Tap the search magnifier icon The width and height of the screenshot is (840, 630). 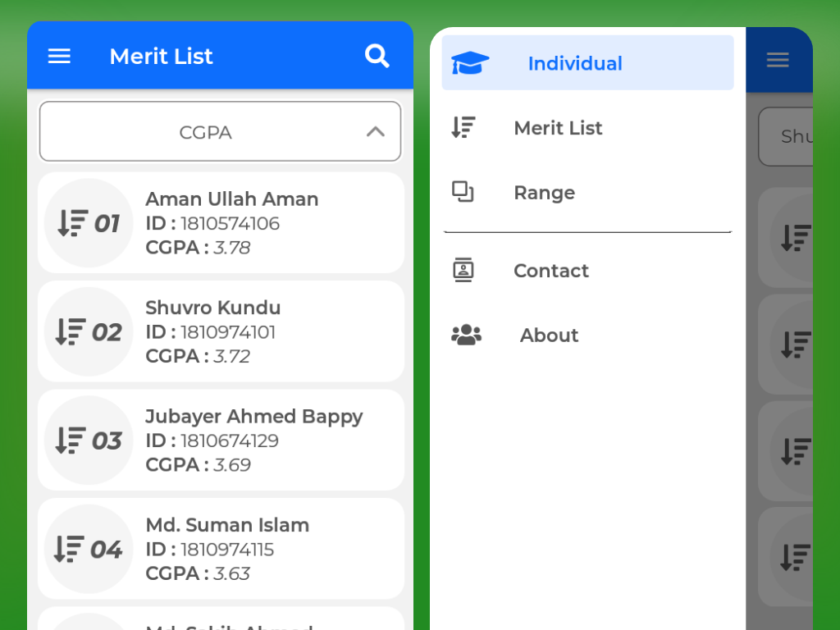377,56
